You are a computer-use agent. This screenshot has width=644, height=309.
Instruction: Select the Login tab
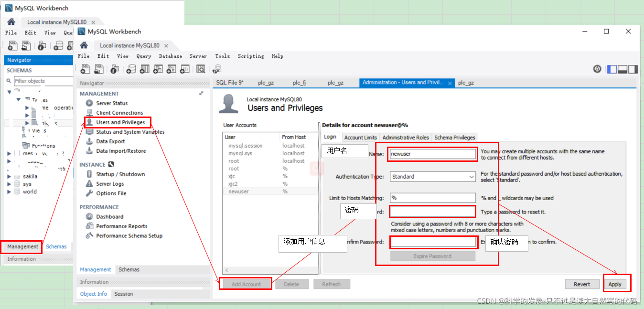[x=331, y=137]
